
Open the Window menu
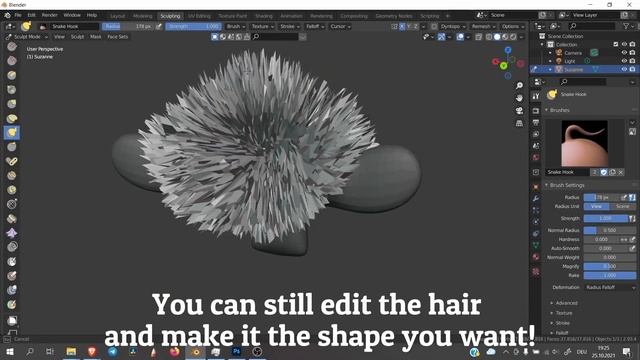(x=72, y=15)
